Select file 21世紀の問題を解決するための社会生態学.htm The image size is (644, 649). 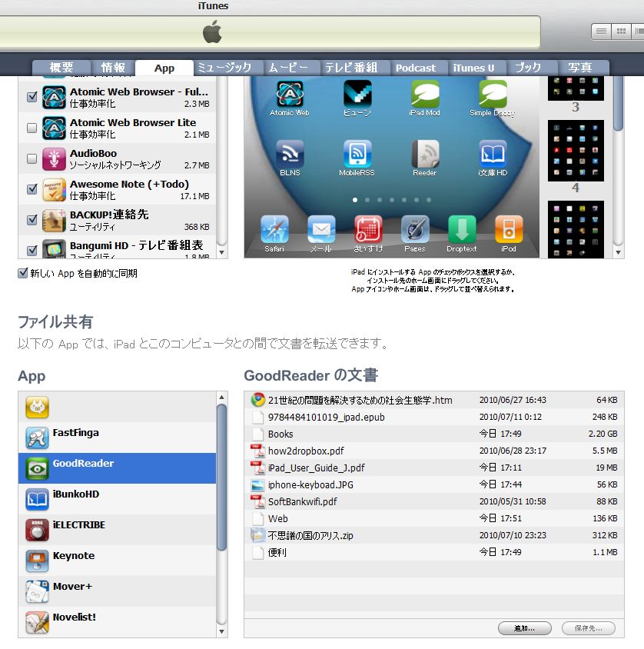[434, 401]
